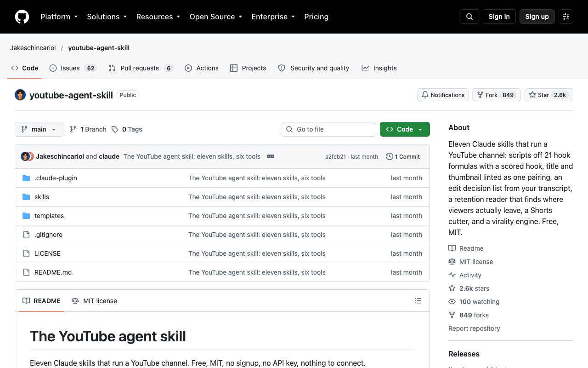View the 0 Tags link
The height and width of the screenshot is (368, 588).
(127, 129)
